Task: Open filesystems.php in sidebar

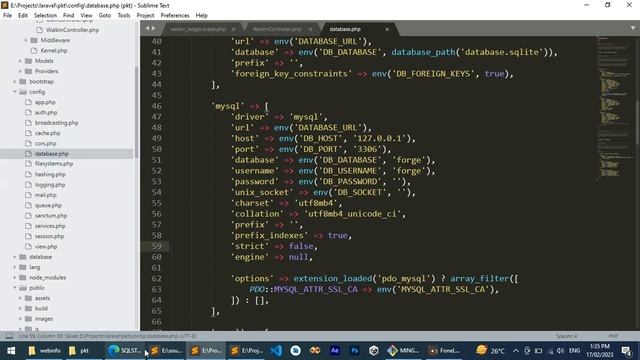Action: [54, 164]
